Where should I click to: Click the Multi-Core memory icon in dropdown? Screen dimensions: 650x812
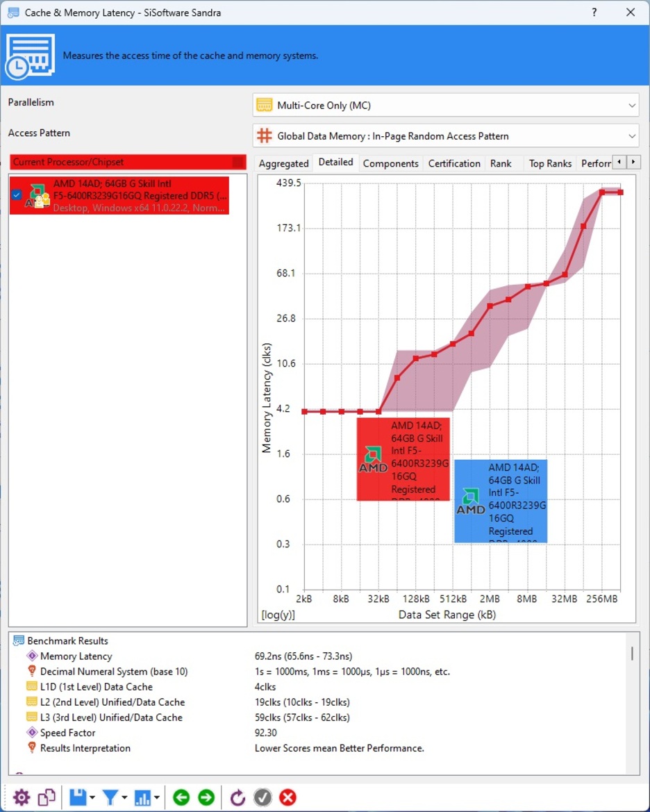point(264,105)
